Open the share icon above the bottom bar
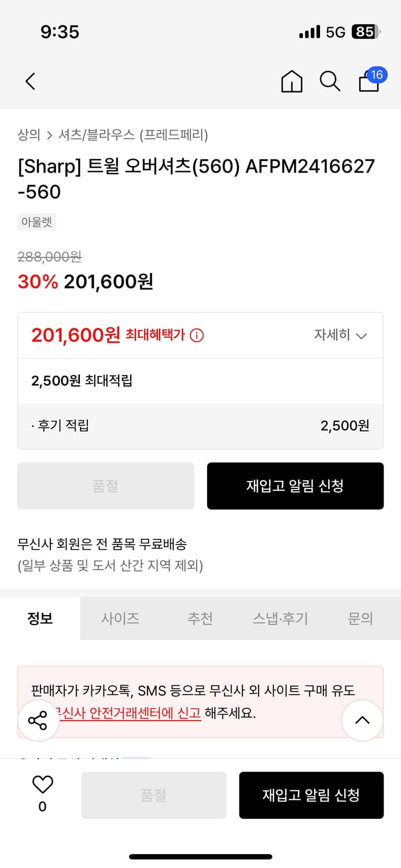 point(38,720)
